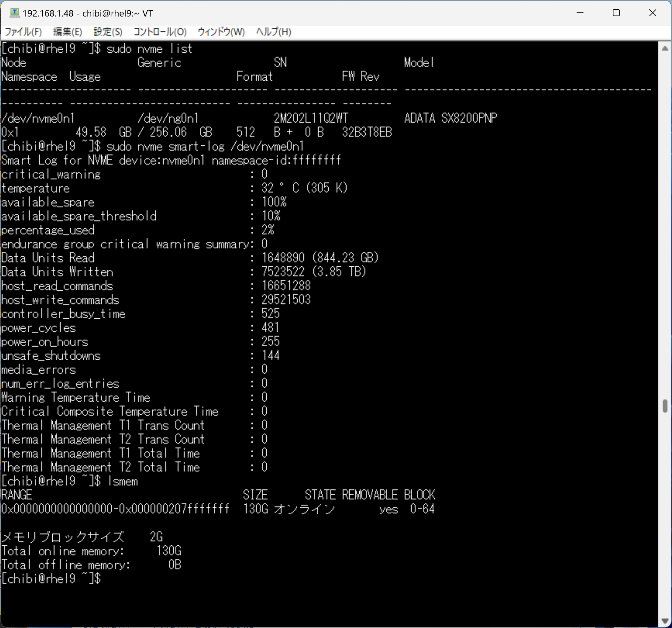Image resolution: width=672 pixels, height=628 pixels.
Task: Click the Tera Term icon in title bar
Action: pyautogui.click(x=14, y=13)
